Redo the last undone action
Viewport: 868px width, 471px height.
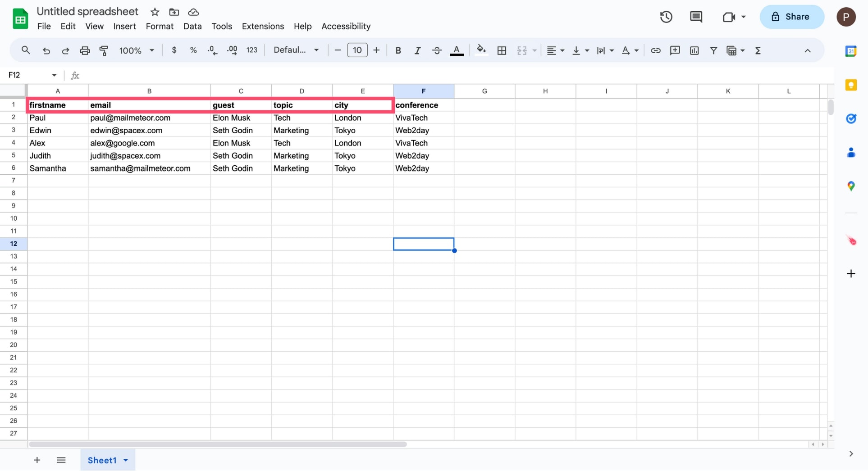tap(65, 50)
